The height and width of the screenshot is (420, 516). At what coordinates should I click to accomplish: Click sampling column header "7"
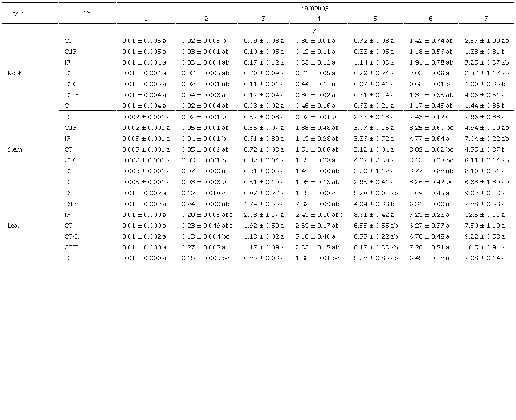[x=486, y=19]
